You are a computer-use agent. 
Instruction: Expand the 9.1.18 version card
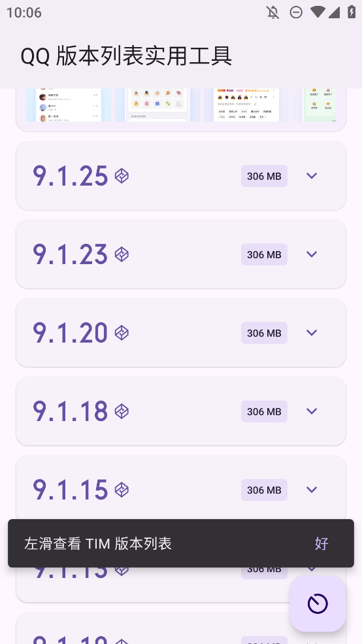[312, 411]
